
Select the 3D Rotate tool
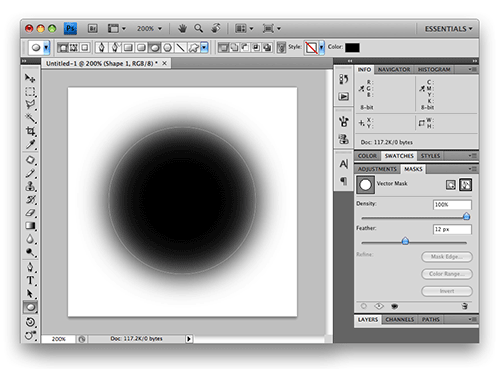[x=30, y=322]
